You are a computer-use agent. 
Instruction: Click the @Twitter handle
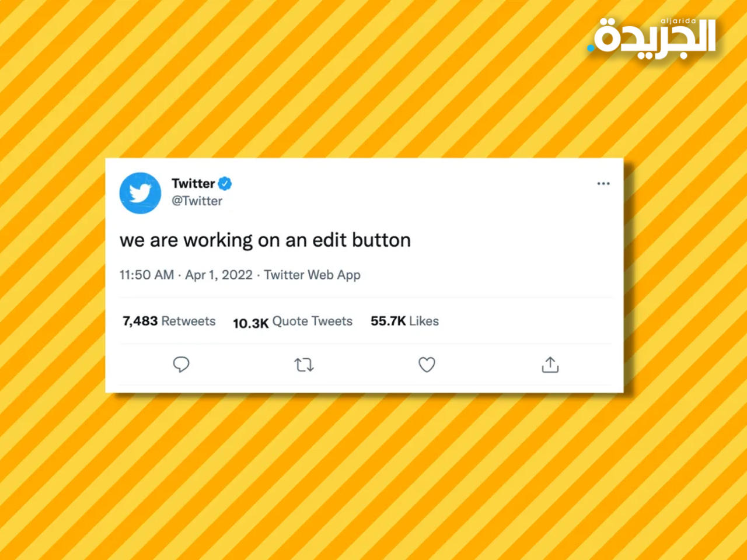[x=197, y=201]
